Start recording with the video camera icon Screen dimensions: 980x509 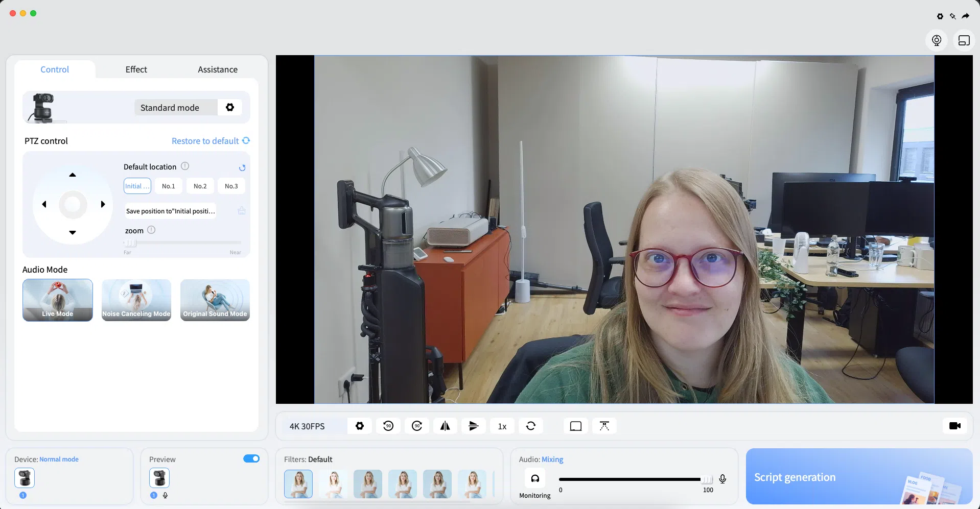click(x=954, y=426)
